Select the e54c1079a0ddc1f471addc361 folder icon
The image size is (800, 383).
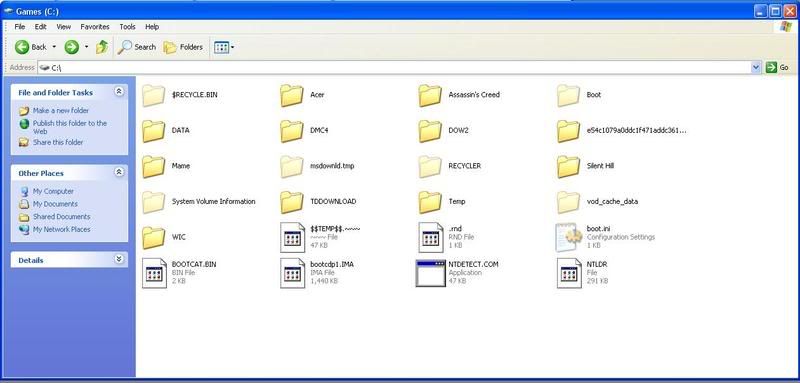(x=568, y=131)
